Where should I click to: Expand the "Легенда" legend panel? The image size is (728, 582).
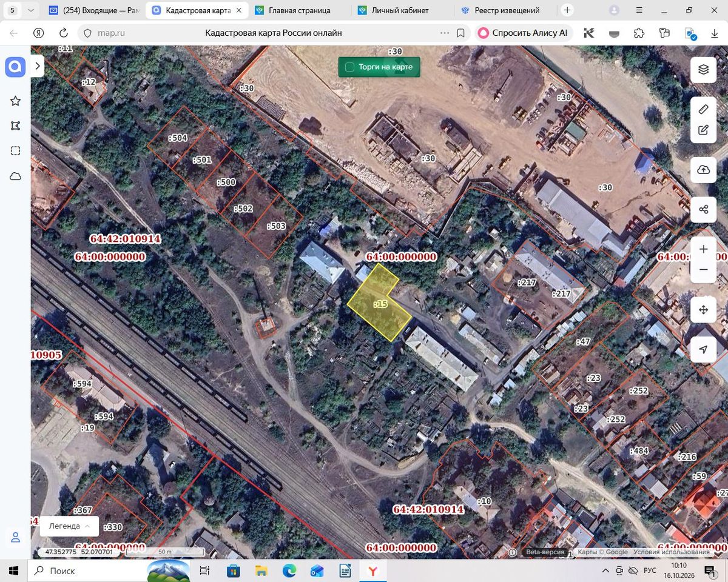pyautogui.click(x=69, y=526)
